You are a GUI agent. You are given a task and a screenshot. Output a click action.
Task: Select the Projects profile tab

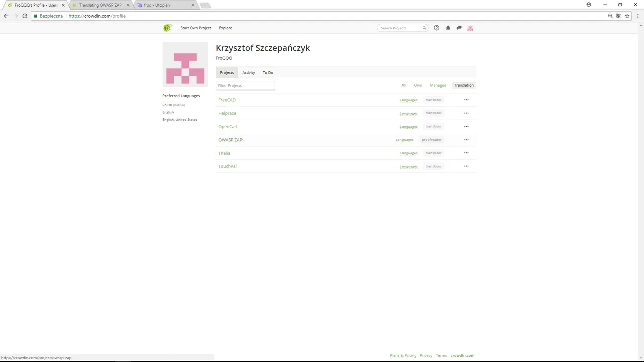[227, 73]
